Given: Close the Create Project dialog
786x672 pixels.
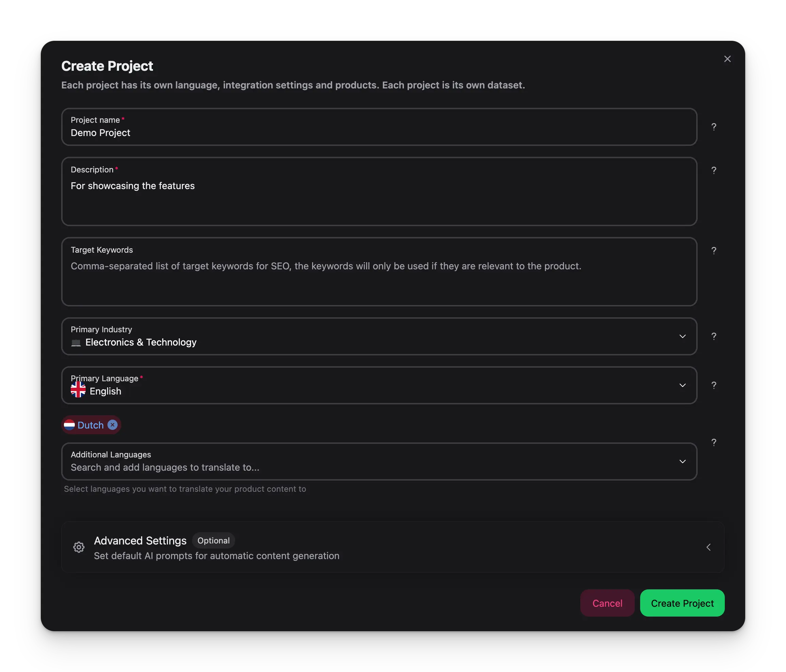Looking at the screenshot, I should pyautogui.click(x=727, y=59).
